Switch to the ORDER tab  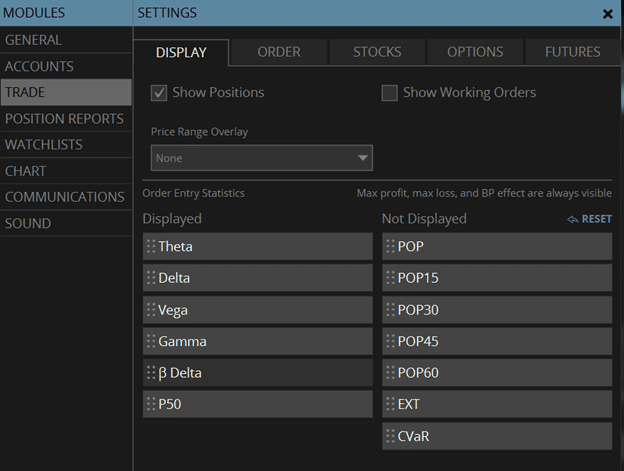pos(279,52)
